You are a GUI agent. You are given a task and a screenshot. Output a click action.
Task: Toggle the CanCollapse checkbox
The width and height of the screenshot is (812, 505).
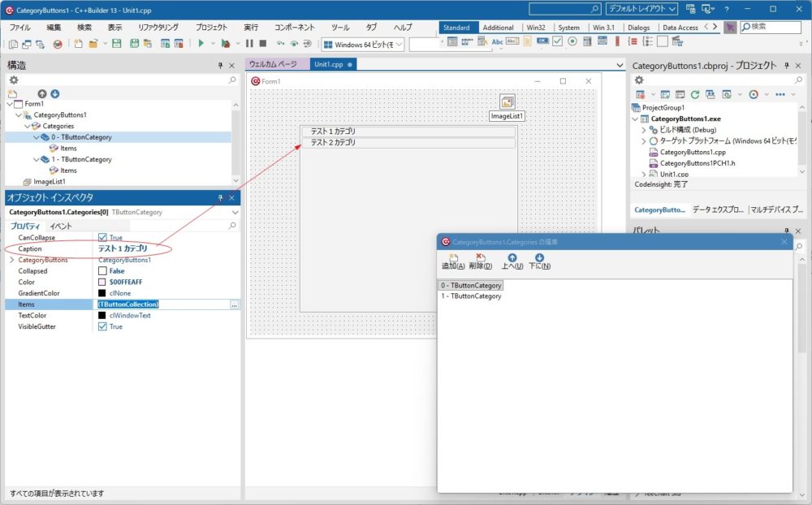pyautogui.click(x=102, y=238)
